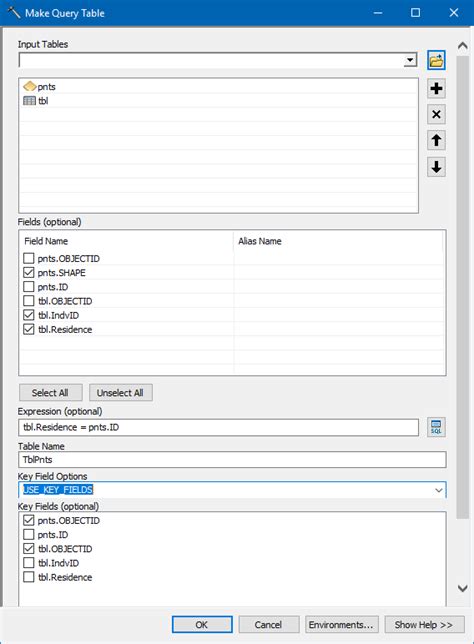The image size is (474, 644).
Task: Uncheck tbl.IndvID in Fields list
Action: pos(29,315)
